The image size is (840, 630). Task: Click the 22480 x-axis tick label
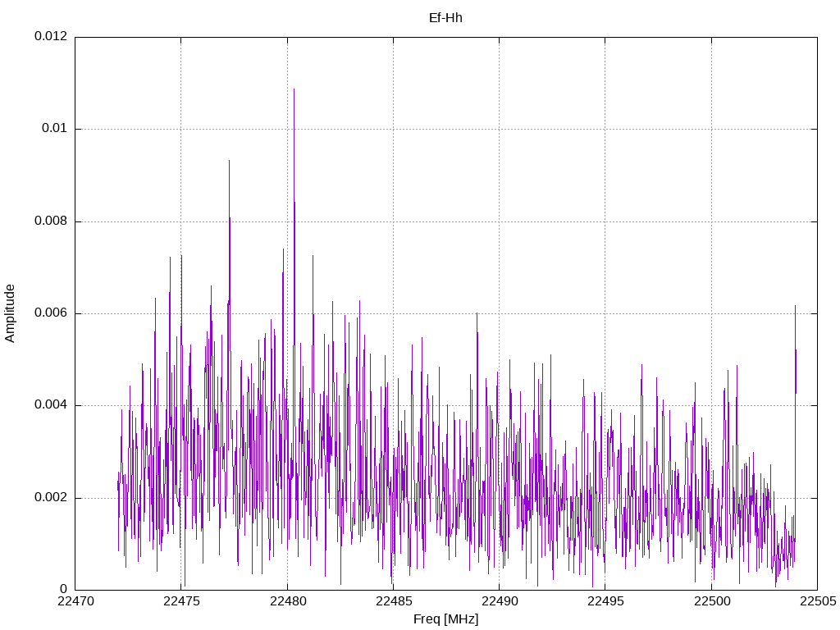288,601
